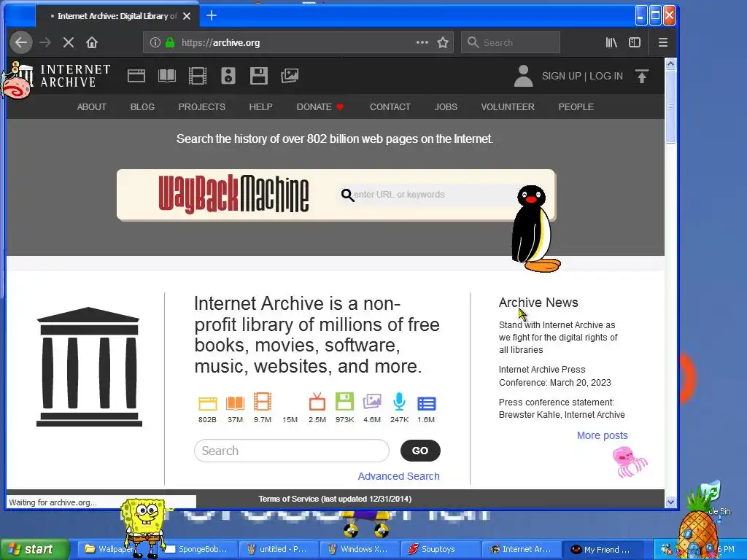
Task: Open the BLOG menu item
Action: (142, 106)
